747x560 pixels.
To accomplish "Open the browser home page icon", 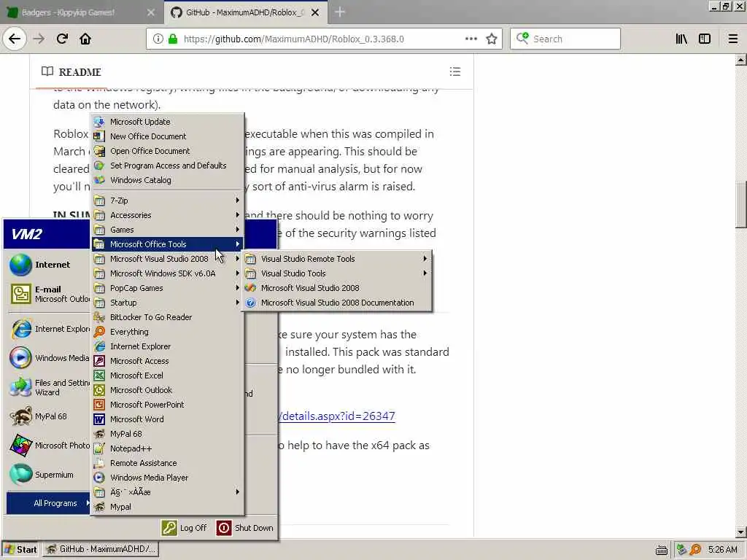I will [85, 39].
